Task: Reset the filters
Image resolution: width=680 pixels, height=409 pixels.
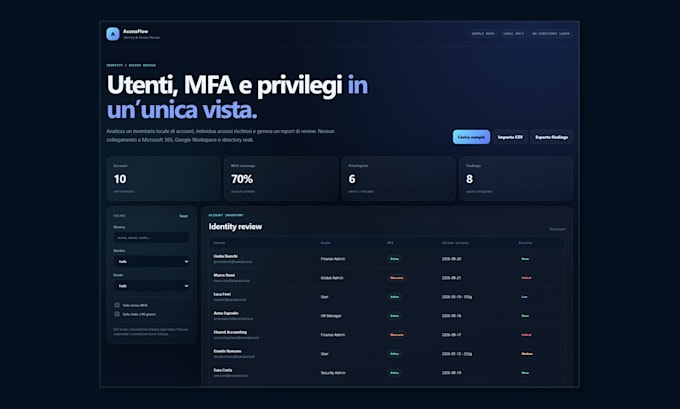Action: click(183, 216)
